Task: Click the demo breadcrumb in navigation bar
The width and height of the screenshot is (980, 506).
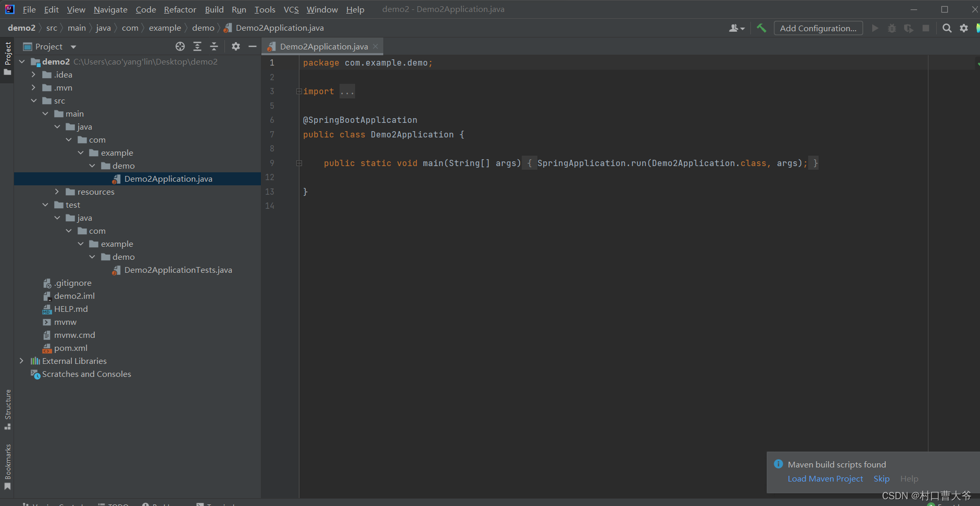Action: 203,28
